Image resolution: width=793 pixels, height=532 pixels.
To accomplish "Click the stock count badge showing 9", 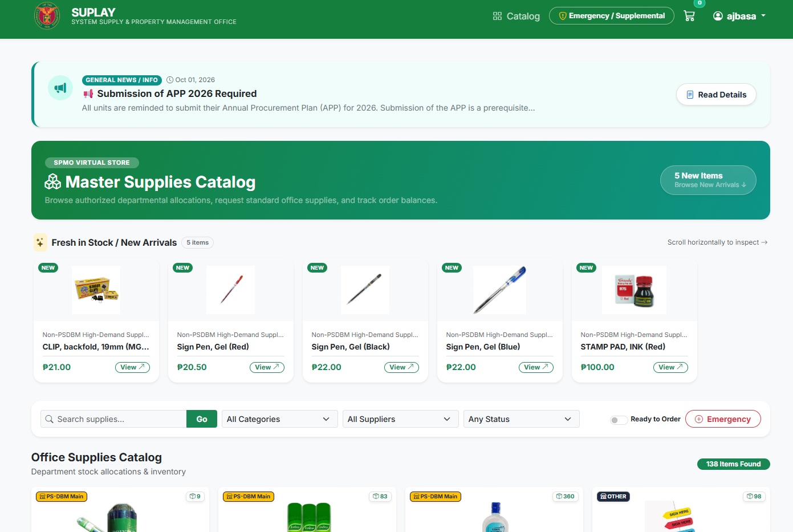I will pos(195,497).
